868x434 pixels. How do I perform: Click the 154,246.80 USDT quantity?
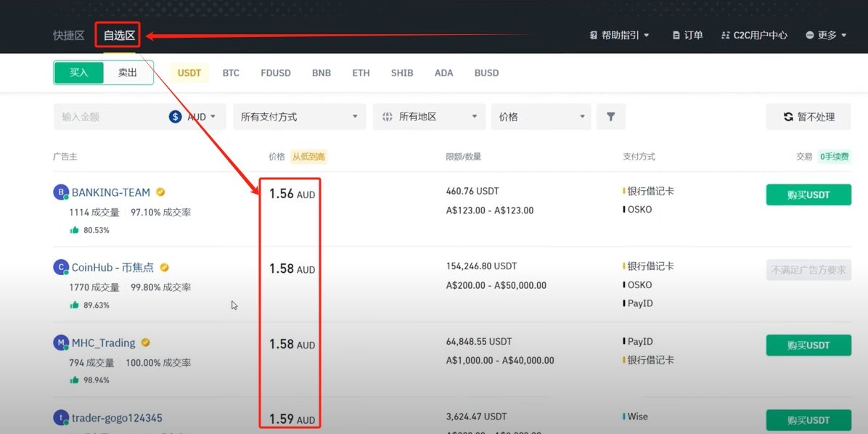(x=481, y=266)
